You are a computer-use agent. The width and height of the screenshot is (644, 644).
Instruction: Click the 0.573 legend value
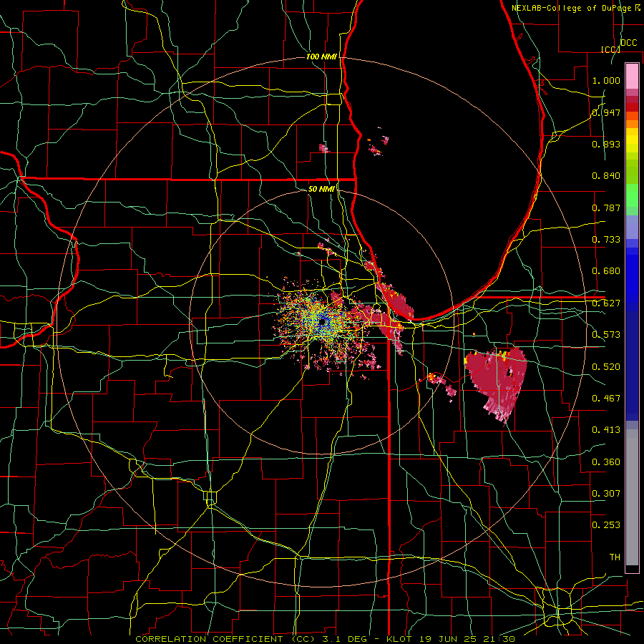click(x=606, y=335)
